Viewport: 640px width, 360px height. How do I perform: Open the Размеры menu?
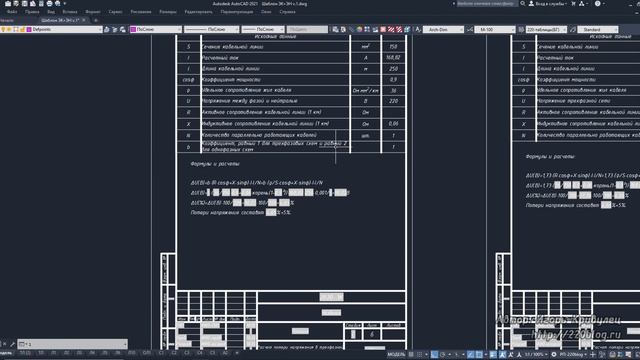point(168,12)
